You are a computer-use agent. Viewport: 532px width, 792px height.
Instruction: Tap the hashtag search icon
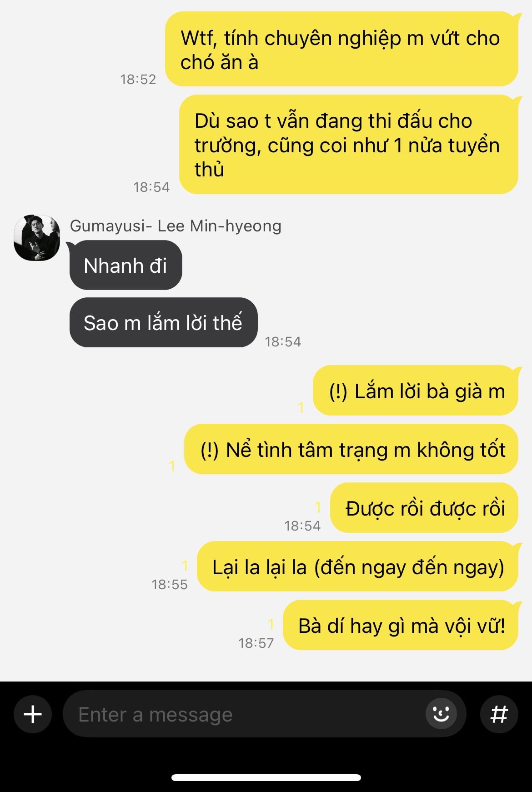[499, 714]
